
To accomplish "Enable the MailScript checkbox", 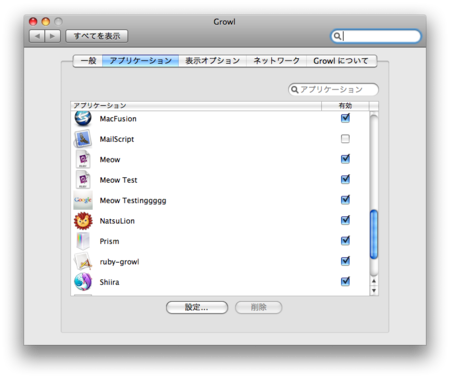I will (345, 138).
